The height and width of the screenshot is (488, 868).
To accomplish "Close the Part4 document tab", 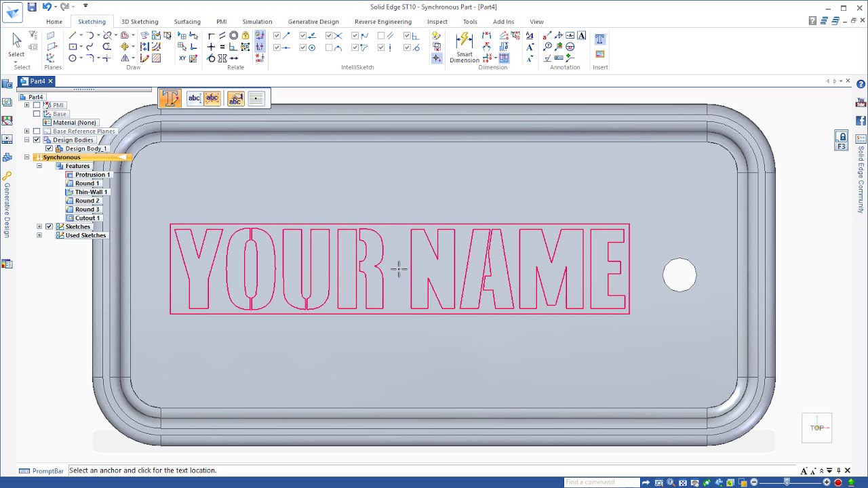I will pos(50,81).
